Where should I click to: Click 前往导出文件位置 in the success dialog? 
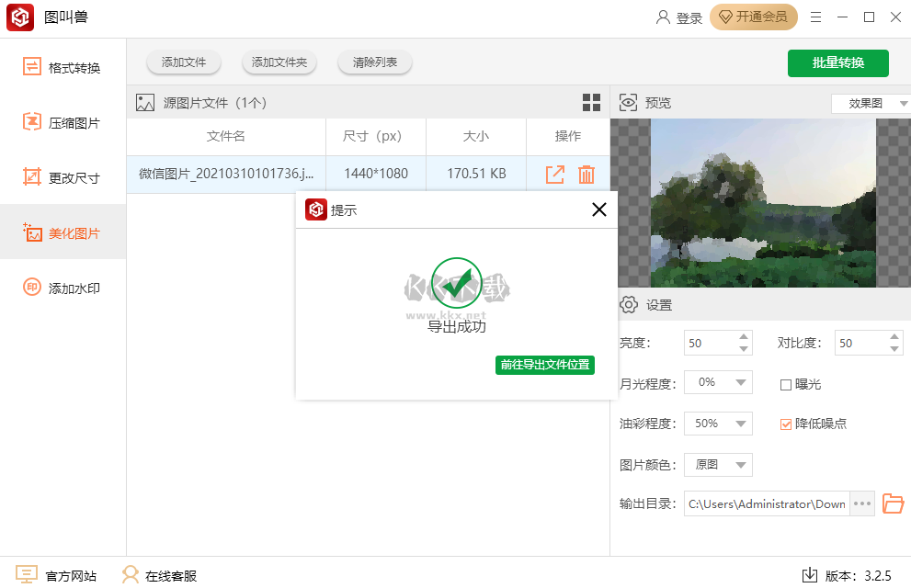coord(544,365)
